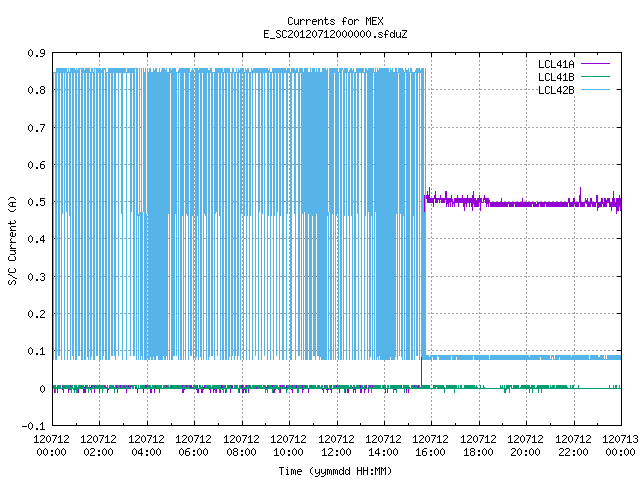Screen dimensions: 640x480
Task: Click the 08:00 x-axis time label
Action: 241,452
